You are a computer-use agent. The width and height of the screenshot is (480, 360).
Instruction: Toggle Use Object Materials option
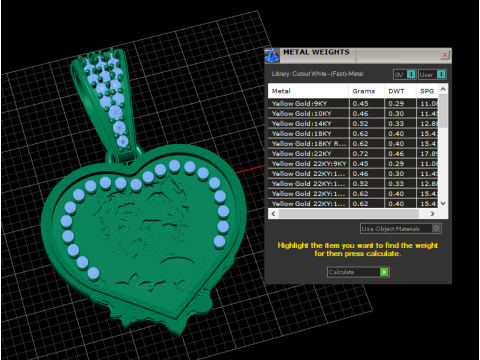pos(401,229)
